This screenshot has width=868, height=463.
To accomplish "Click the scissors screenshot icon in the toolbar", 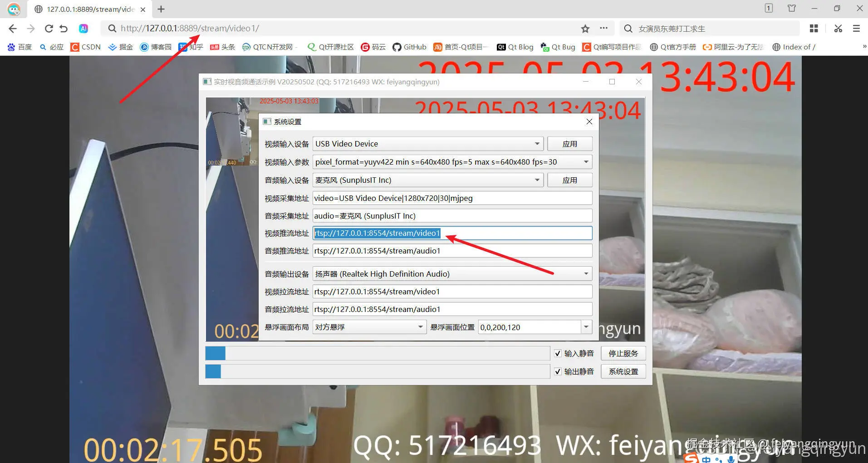I will [837, 28].
